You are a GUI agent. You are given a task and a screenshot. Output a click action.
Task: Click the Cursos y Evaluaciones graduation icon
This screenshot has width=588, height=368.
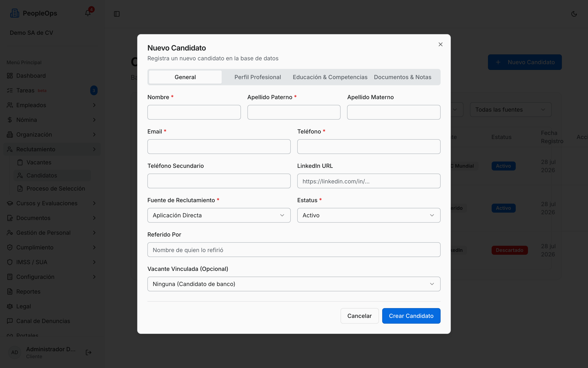[x=10, y=203]
